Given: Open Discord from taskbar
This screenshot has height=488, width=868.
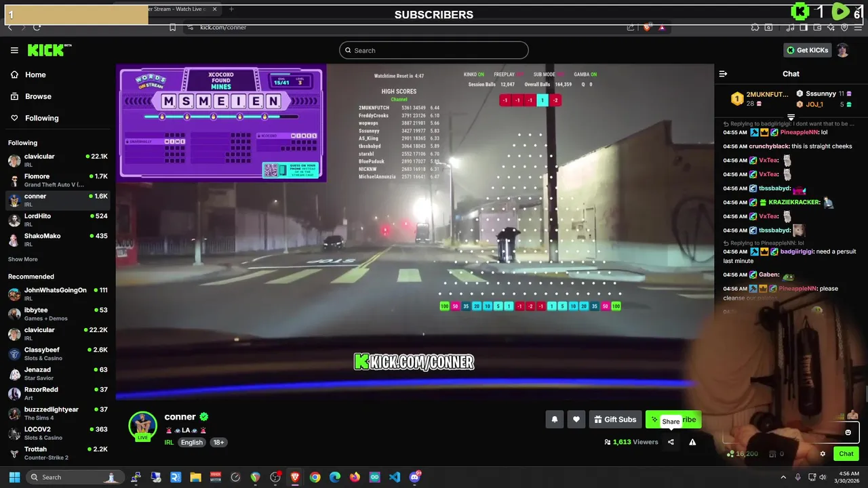Looking at the screenshot, I should pyautogui.click(x=415, y=477).
